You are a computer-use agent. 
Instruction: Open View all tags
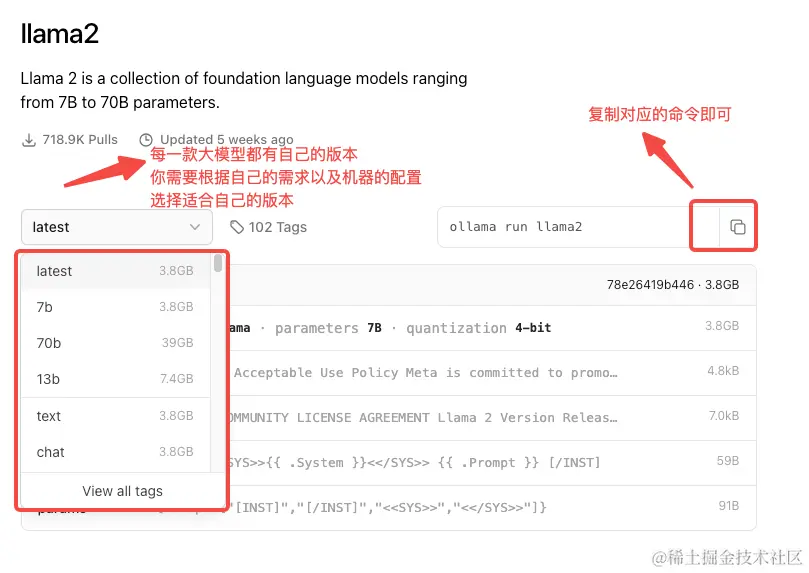point(122,491)
